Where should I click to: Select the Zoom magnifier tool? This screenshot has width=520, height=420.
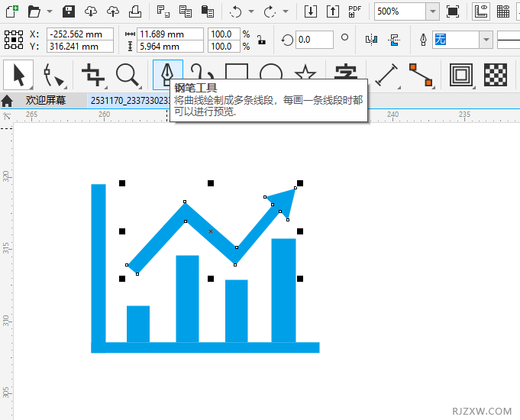click(128, 75)
